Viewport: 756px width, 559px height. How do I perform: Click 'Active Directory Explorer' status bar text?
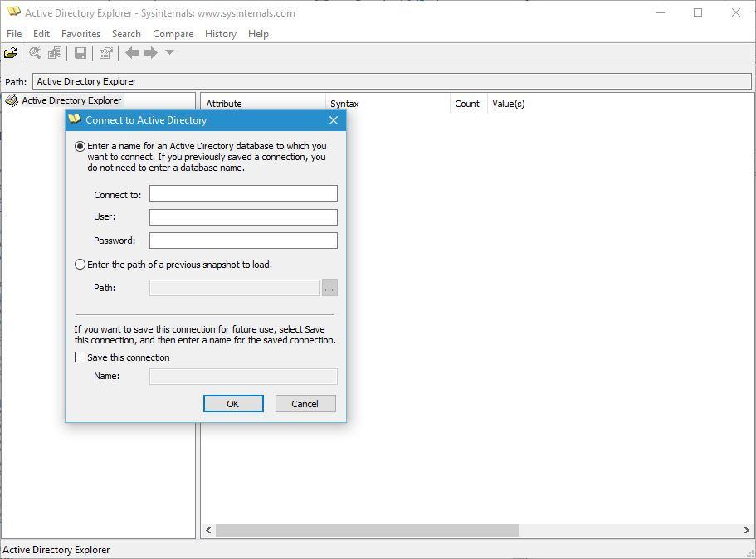pyautogui.click(x=56, y=550)
